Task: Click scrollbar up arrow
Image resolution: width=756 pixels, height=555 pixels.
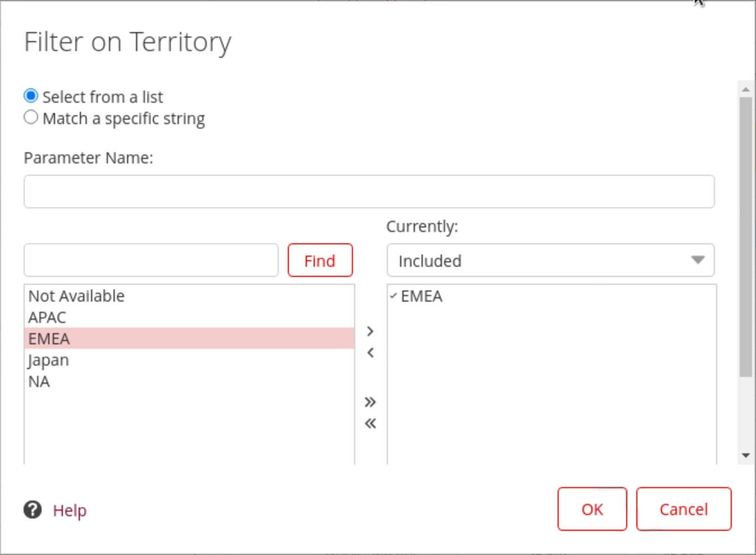Action: click(746, 89)
